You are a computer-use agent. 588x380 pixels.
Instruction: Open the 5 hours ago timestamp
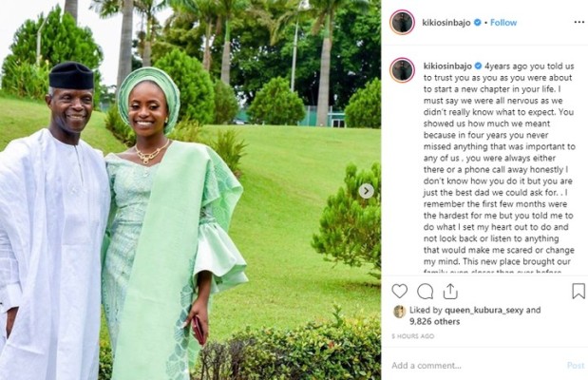(413, 336)
